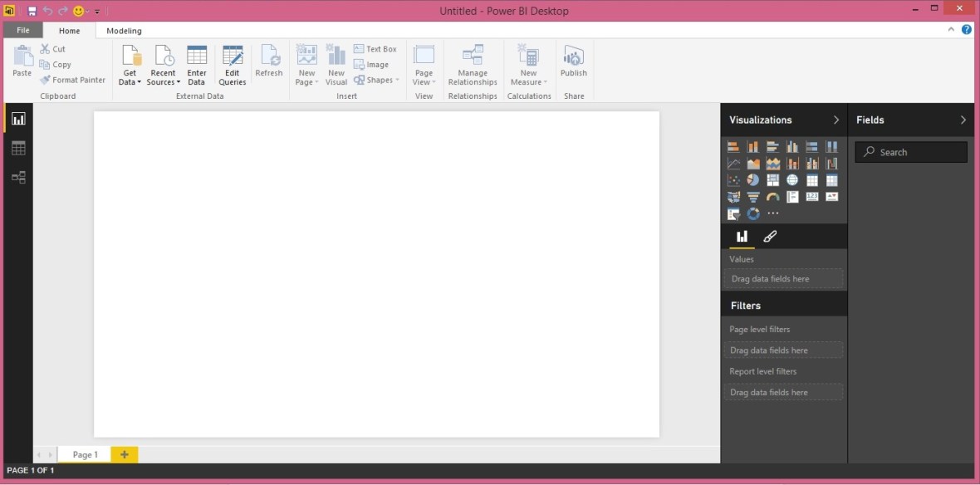This screenshot has height=485, width=980.
Task: Select the Pie chart visualization
Action: coord(752,179)
